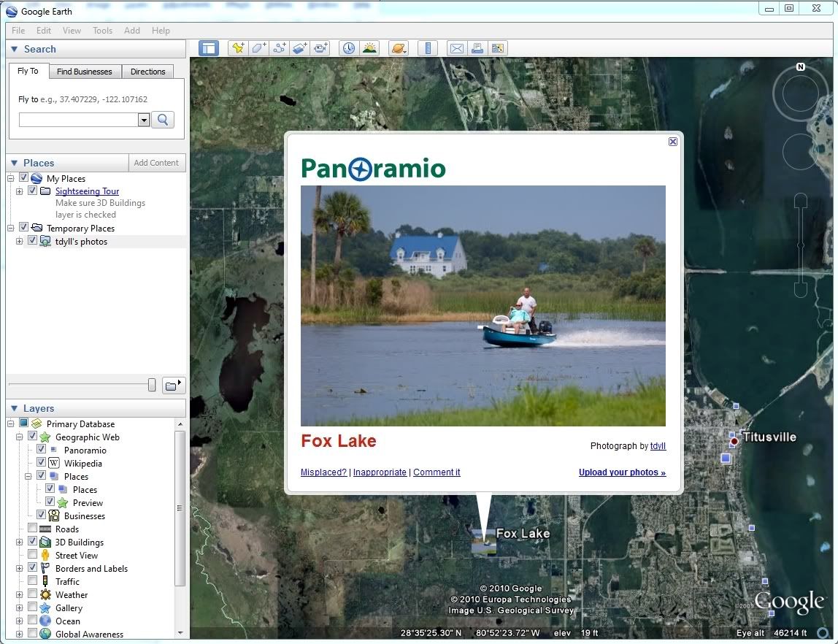Switch to the Directions tab
Viewport: 838px width, 644px height.
[x=148, y=72]
